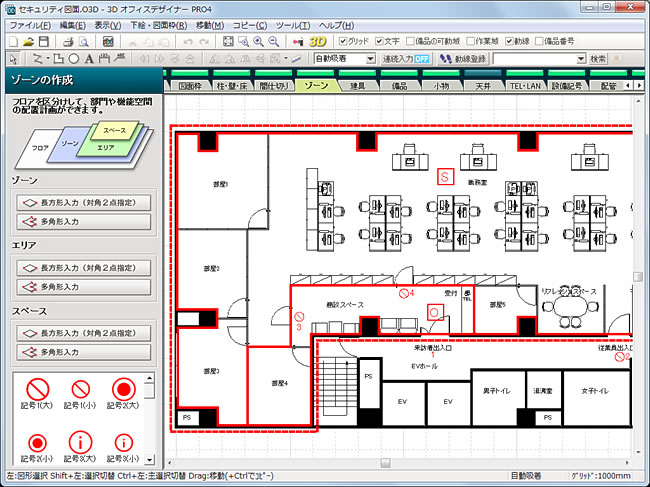
Task: Click the 検索 button
Action: [x=598, y=59]
